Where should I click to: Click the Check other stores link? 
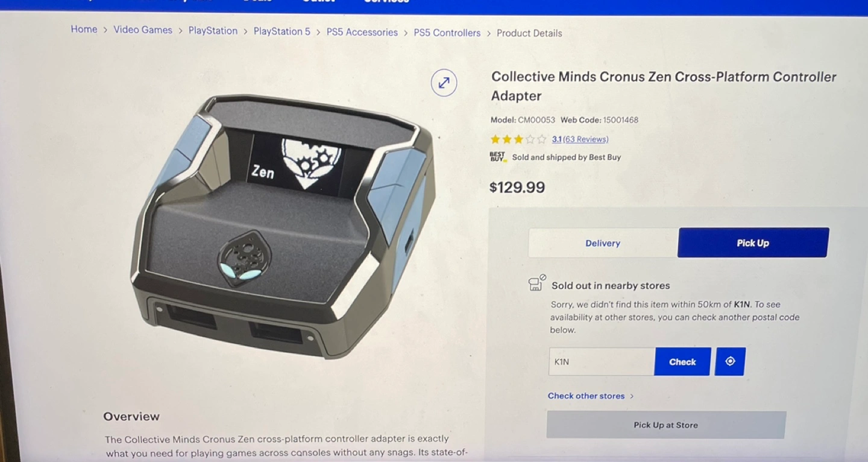pyautogui.click(x=586, y=396)
